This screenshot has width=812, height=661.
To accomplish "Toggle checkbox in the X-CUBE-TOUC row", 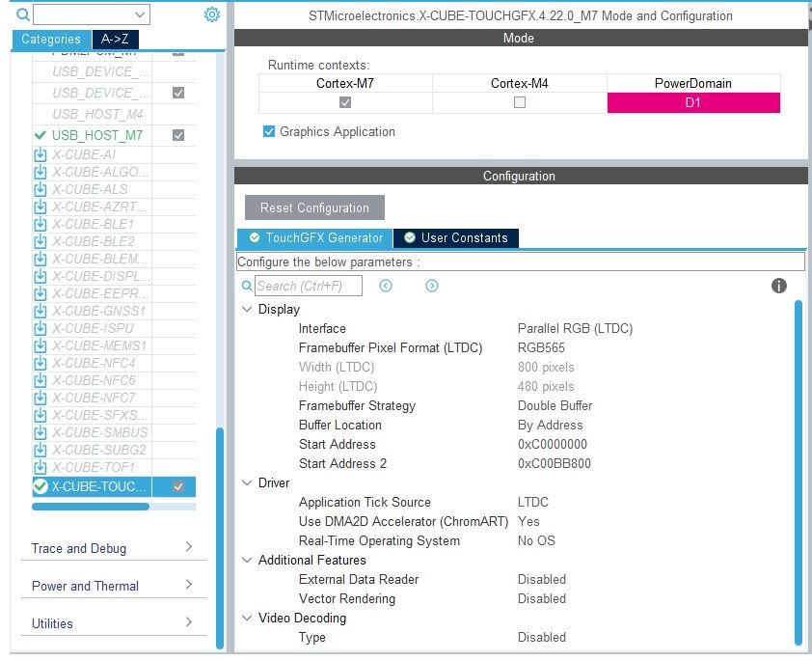I will click(x=178, y=487).
